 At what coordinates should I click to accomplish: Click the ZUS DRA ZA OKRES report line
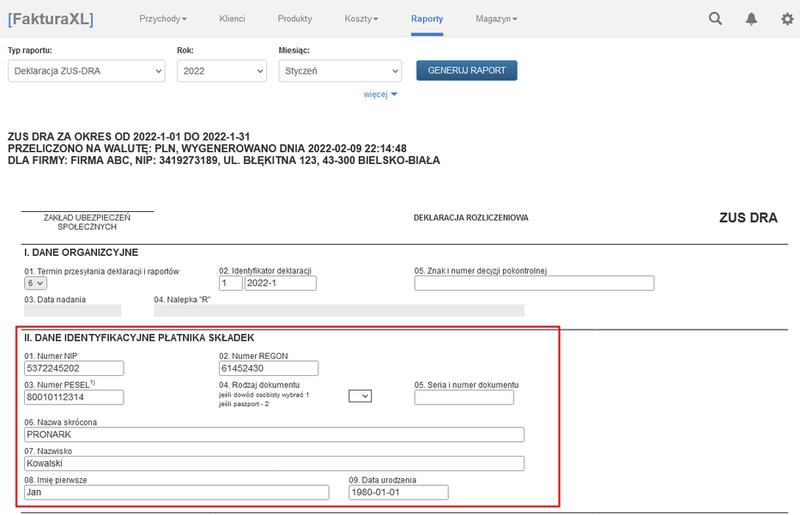click(x=129, y=137)
